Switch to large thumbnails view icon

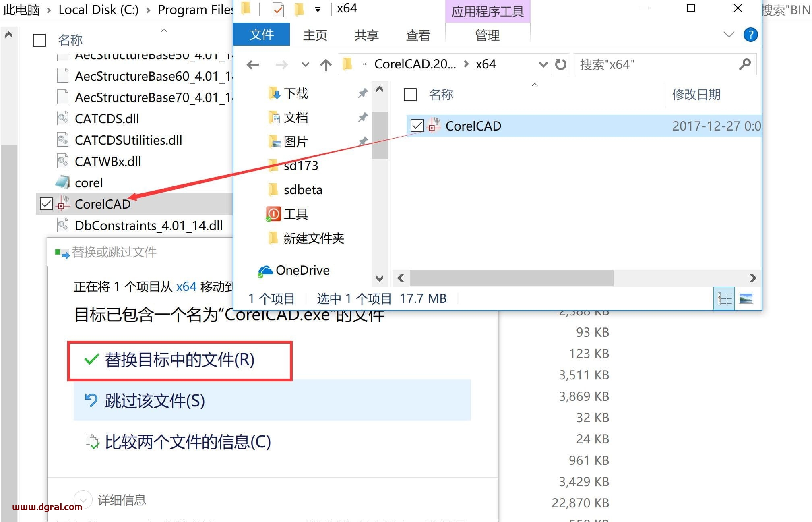click(746, 298)
